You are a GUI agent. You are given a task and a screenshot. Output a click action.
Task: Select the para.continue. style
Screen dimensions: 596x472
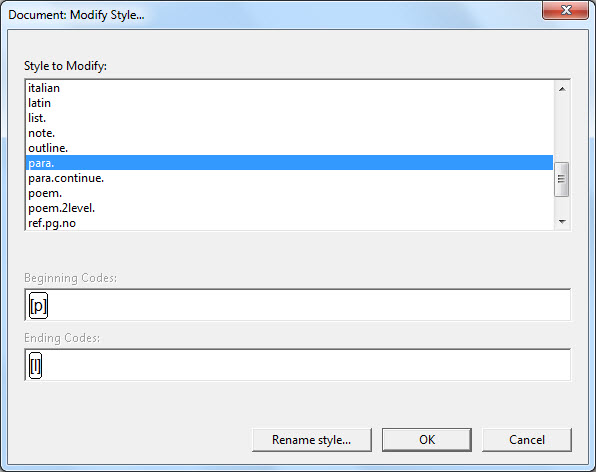click(x=289, y=178)
